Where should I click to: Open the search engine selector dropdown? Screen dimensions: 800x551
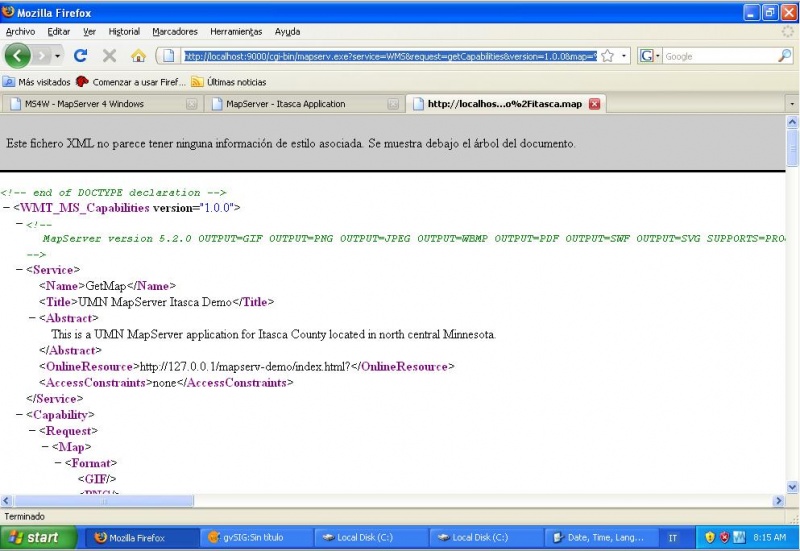(649, 56)
